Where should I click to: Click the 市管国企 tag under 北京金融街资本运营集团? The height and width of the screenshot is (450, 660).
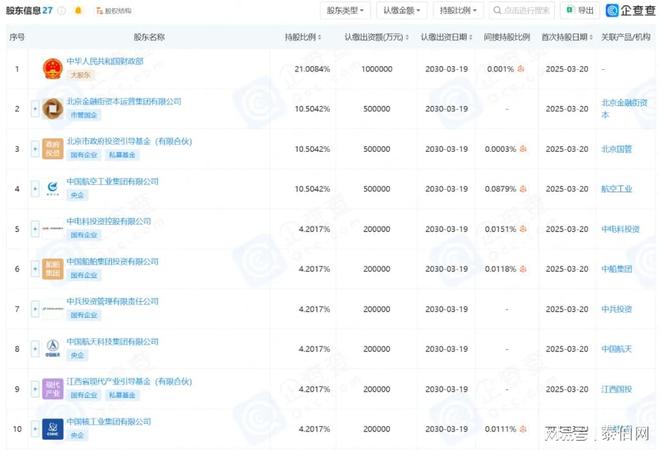pyautogui.click(x=84, y=115)
